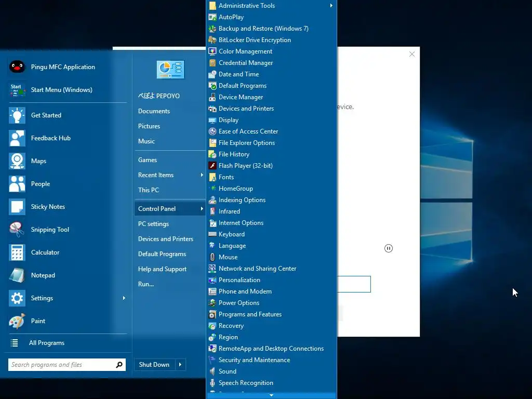Click the ぺぽよ PEPOYO user name

tap(159, 96)
